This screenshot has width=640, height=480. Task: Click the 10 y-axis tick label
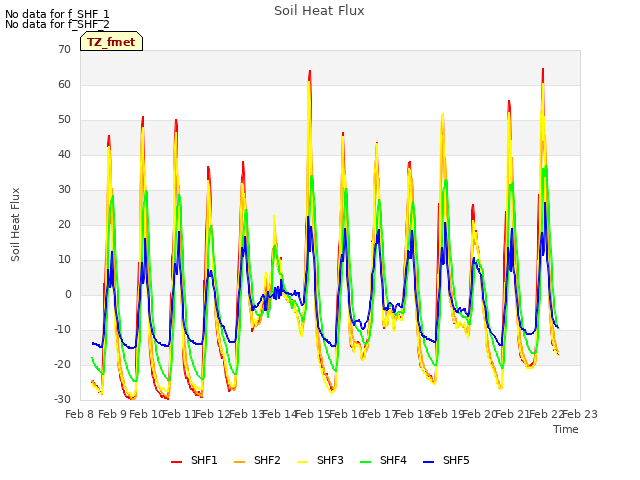point(64,260)
